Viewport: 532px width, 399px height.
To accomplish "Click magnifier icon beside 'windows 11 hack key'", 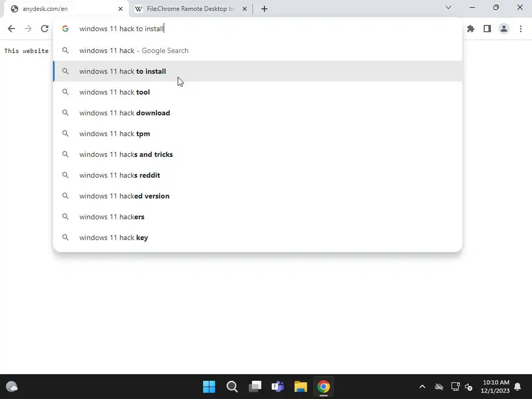I will (65, 237).
